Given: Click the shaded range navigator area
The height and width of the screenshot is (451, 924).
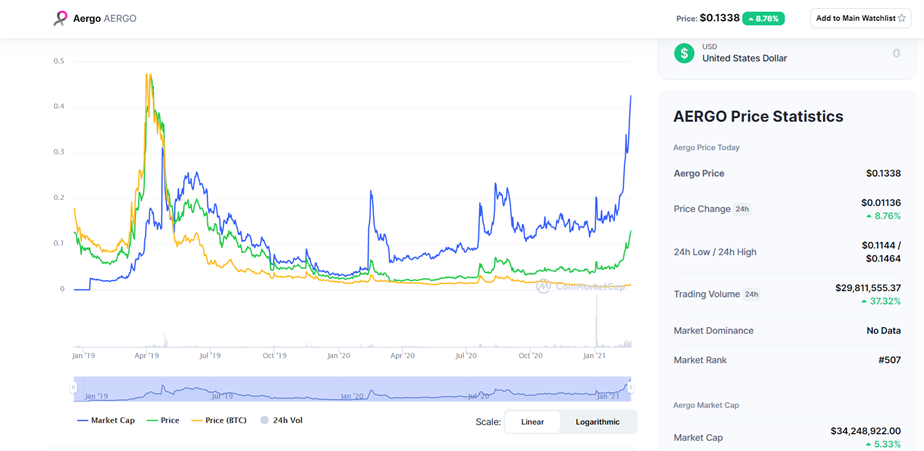Looking at the screenshot, I should (x=352, y=389).
